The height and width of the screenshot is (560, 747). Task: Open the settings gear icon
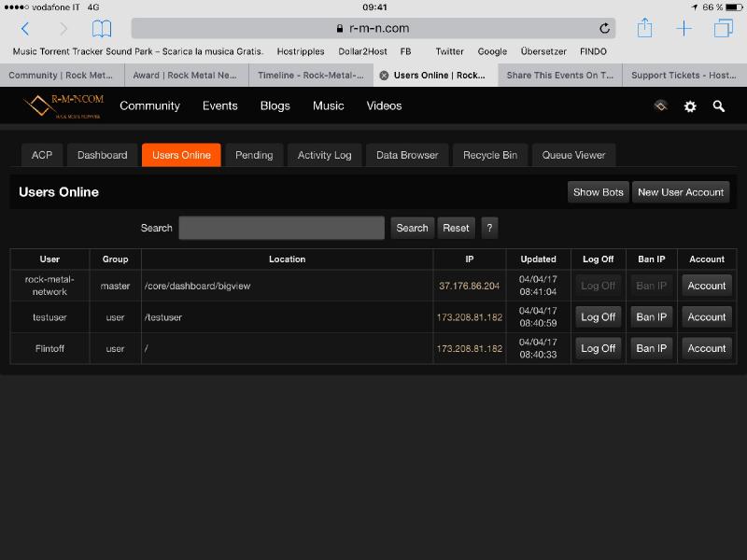690,106
